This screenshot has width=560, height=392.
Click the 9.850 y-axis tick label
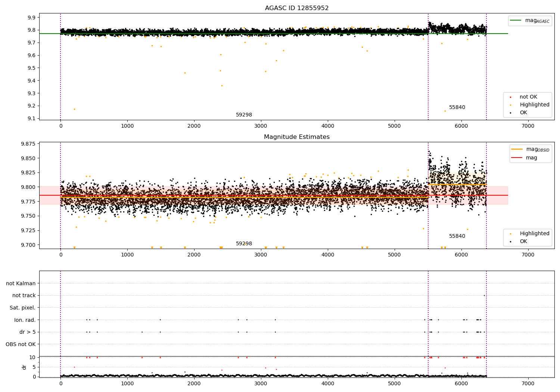click(x=29, y=158)
